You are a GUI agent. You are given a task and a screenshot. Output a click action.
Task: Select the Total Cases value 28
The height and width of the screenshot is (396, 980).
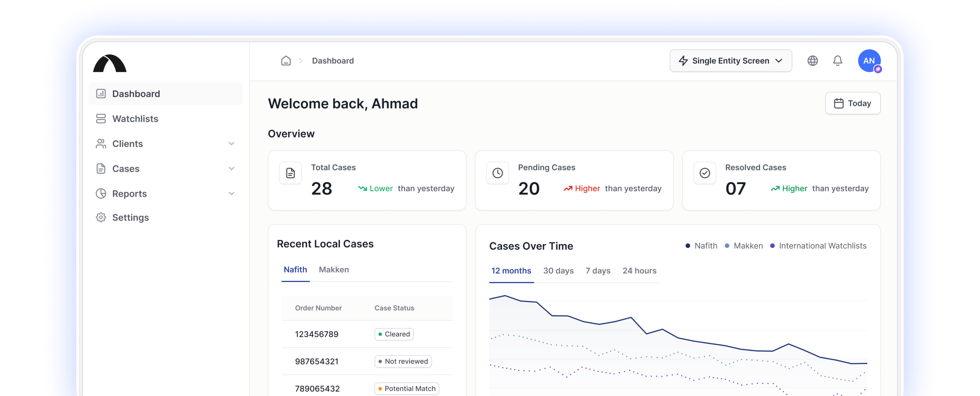[322, 188]
